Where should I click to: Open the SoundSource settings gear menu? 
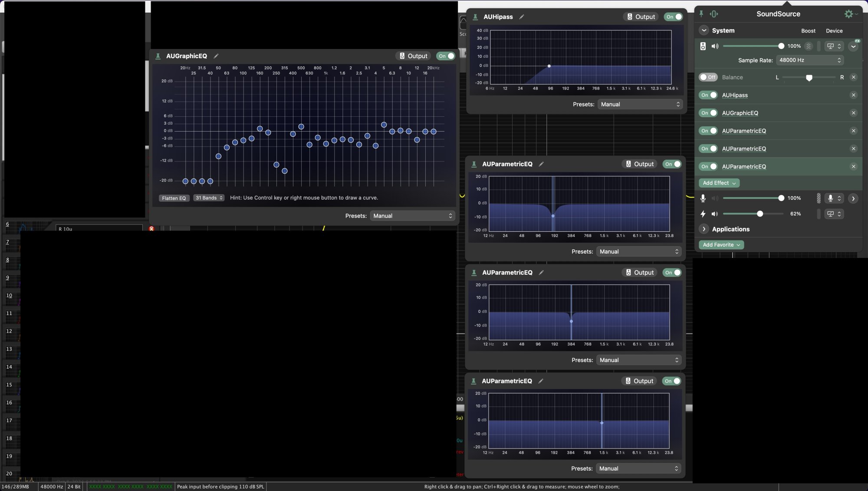click(849, 14)
